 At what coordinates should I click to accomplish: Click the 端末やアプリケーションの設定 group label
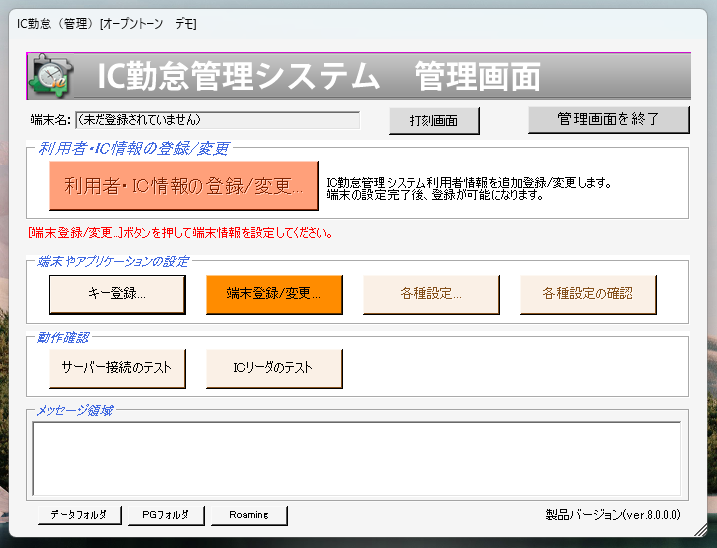coord(112,262)
